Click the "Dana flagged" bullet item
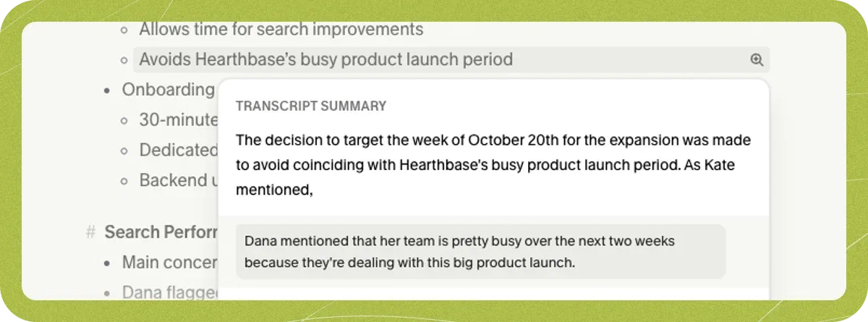Screen dimensions: 868x322 [x=170, y=292]
